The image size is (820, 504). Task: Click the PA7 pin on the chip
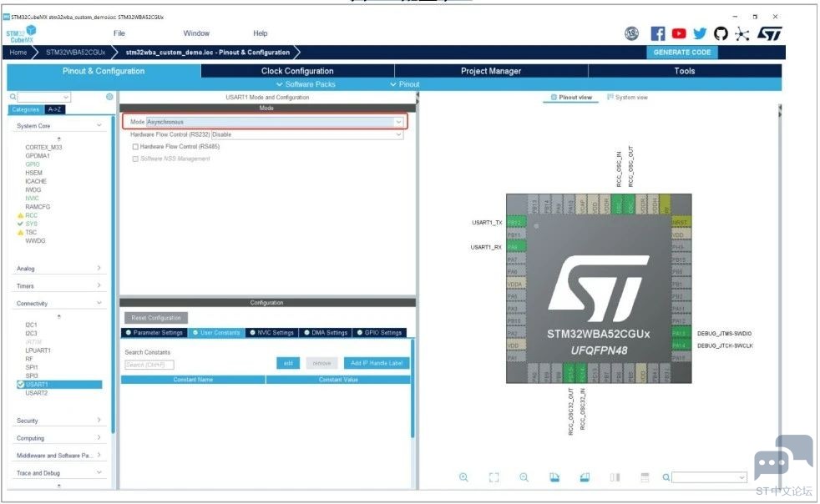(516, 260)
